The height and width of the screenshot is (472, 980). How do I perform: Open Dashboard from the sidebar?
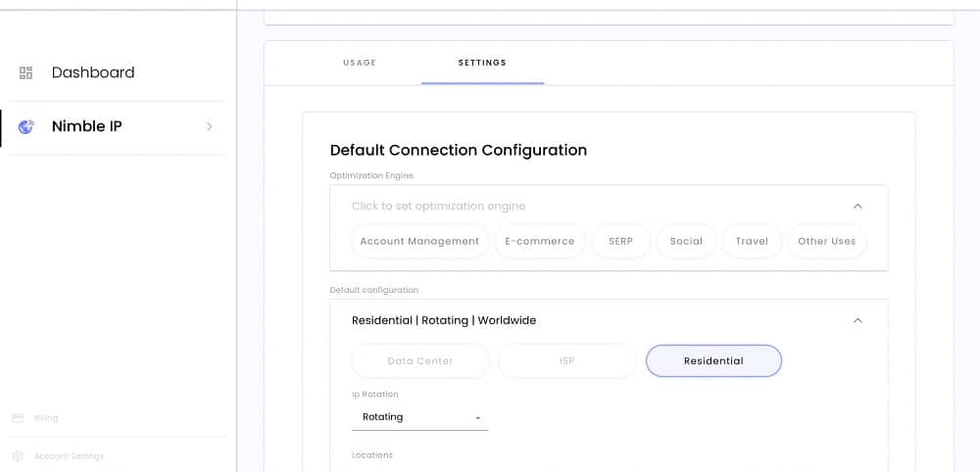click(93, 72)
